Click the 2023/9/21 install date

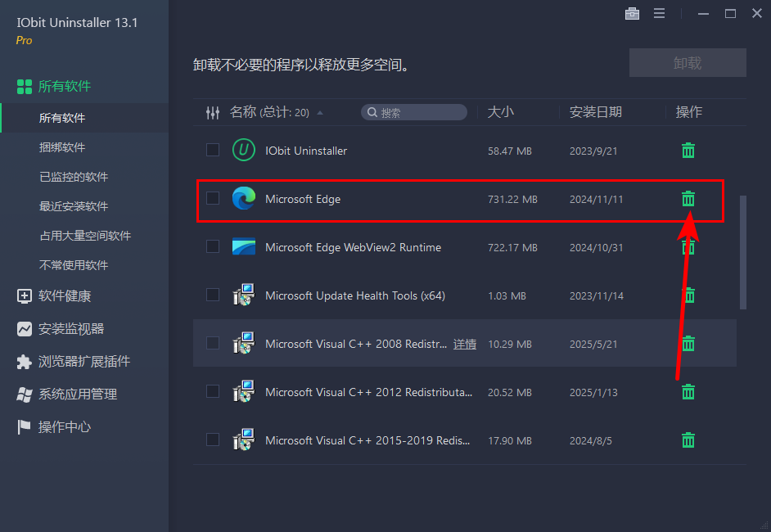(x=593, y=151)
